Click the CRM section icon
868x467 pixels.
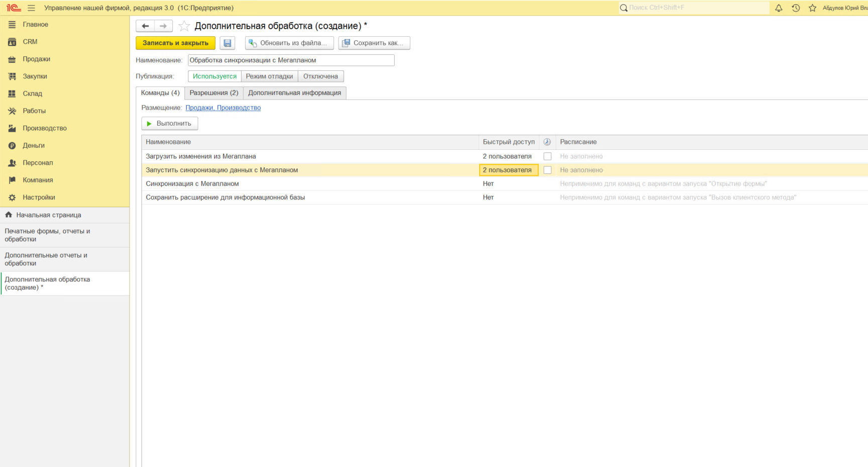(12, 42)
